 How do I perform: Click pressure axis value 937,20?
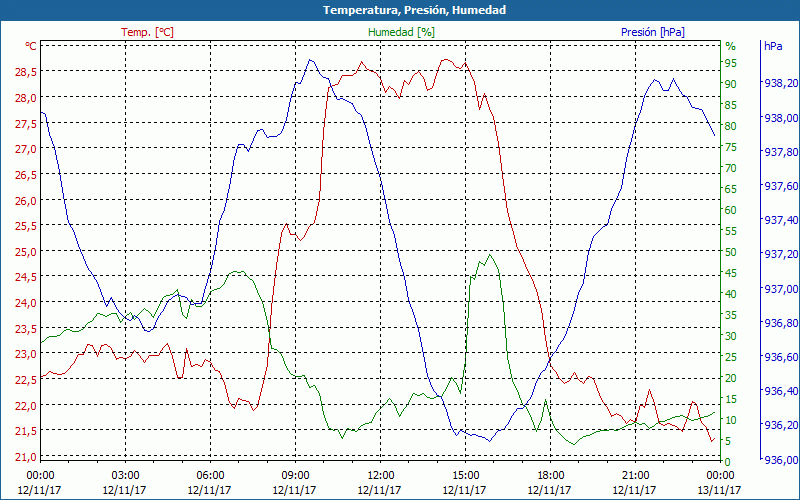coord(781,254)
